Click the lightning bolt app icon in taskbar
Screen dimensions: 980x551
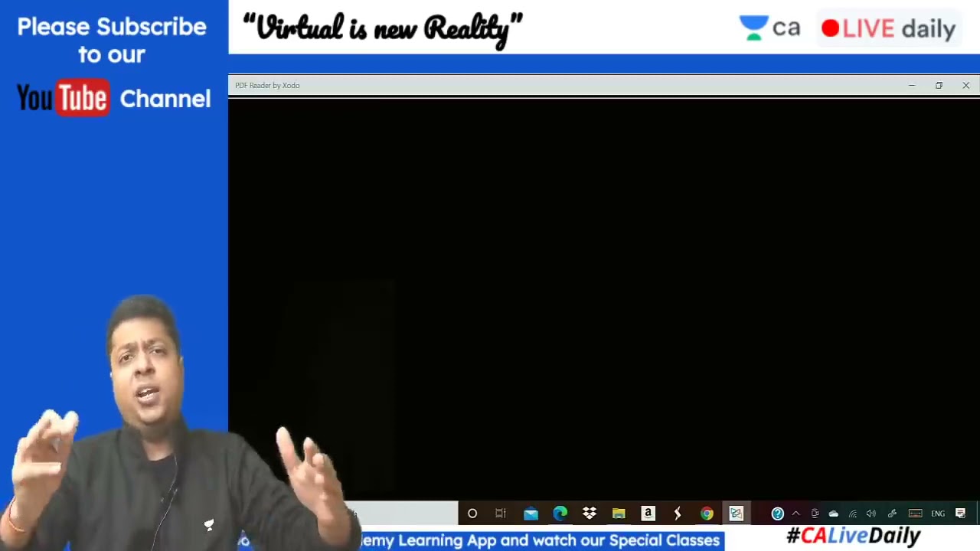677,514
